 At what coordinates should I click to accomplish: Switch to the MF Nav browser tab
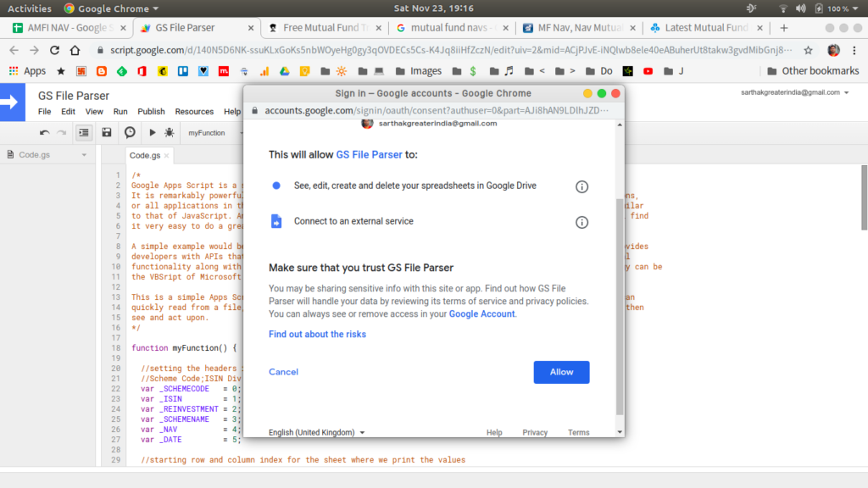click(x=579, y=28)
